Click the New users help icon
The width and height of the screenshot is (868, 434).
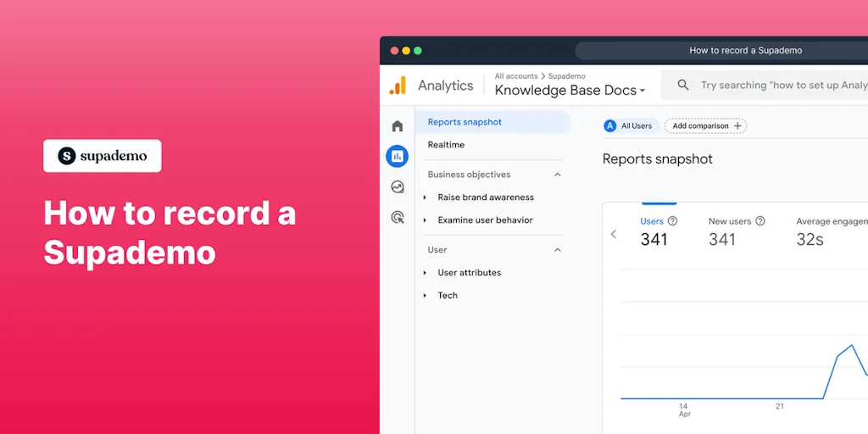(x=760, y=221)
